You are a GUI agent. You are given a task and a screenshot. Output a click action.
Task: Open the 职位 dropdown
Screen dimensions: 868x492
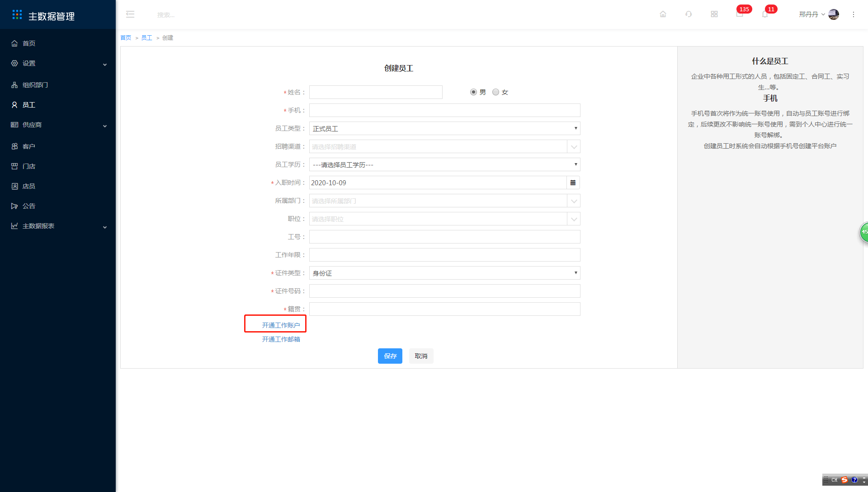445,219
